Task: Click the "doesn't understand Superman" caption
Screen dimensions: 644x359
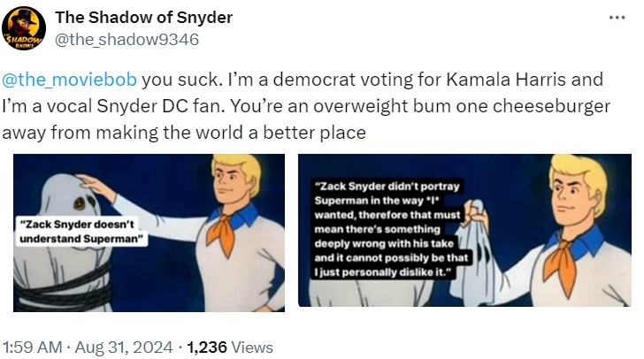Action: (81, 232)
